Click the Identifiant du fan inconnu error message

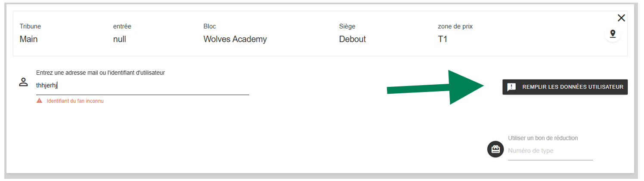click(75, 101)
